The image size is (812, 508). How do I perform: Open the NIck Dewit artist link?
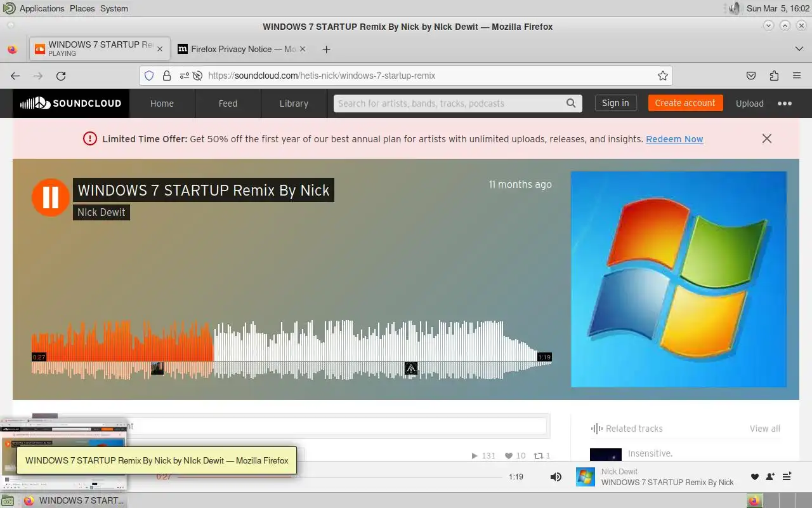[x=101, y=212]
